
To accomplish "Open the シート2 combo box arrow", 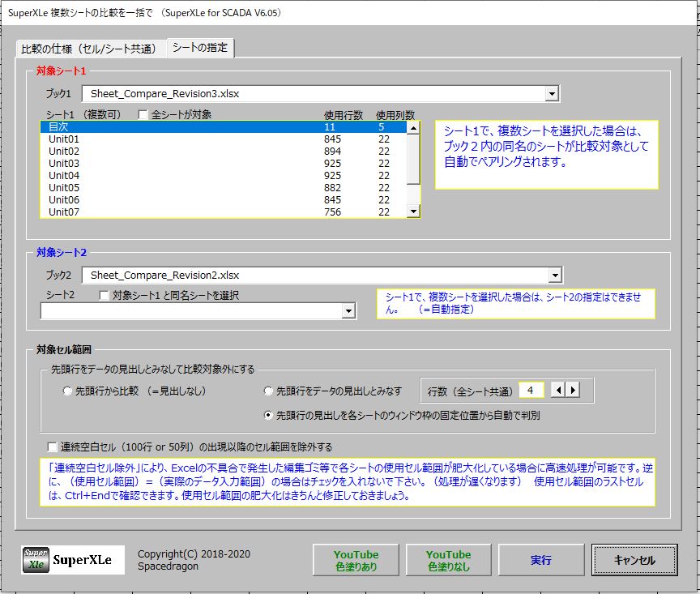I will click(x=348, y=311).
